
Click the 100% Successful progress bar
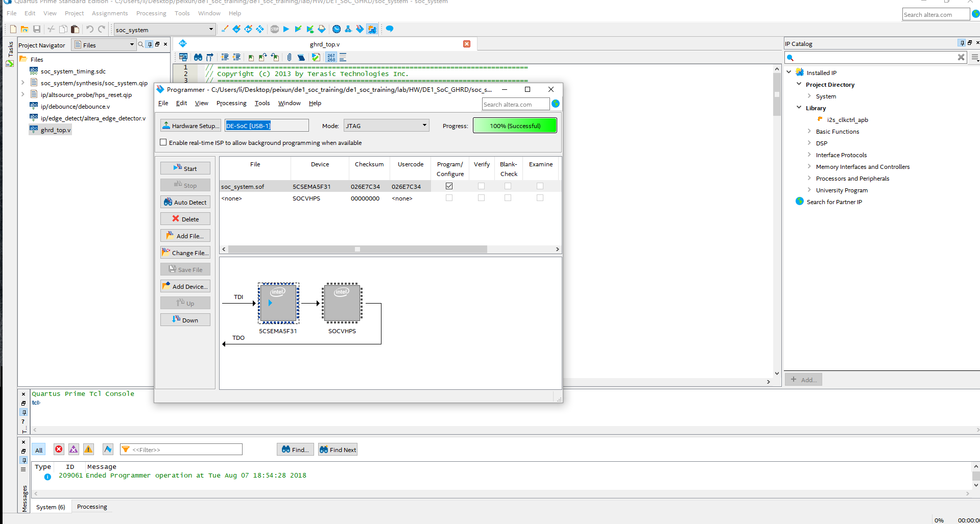[515, 126]
